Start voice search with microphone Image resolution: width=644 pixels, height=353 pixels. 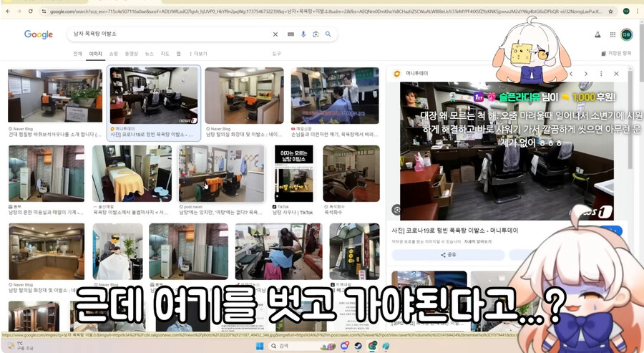pyautogui.click(x=303, y=34)
